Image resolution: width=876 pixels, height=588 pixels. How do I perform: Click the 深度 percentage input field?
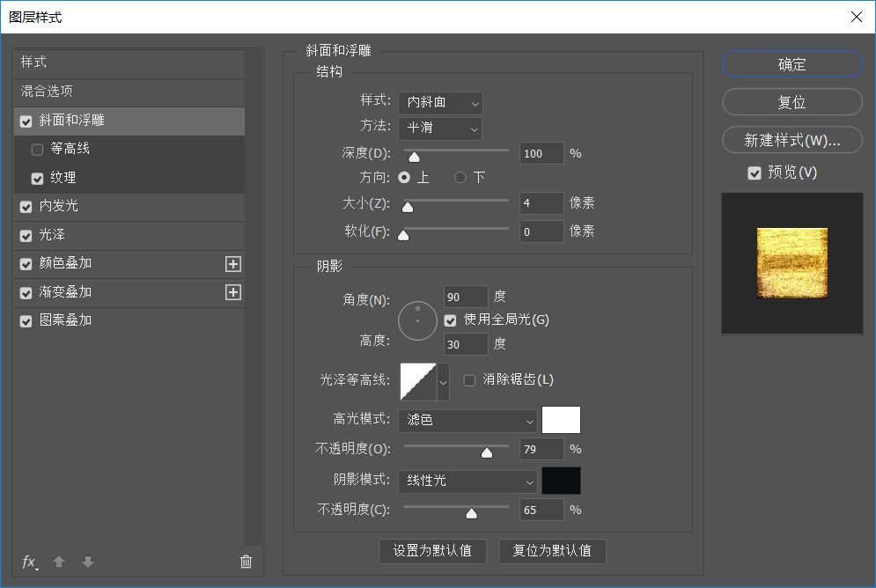coord(541,153)
